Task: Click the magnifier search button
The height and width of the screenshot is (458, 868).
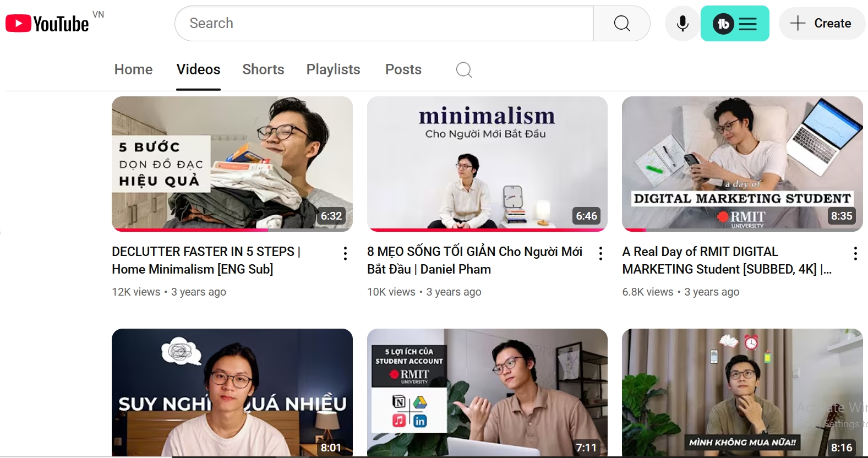Action: tap(622, 24)
